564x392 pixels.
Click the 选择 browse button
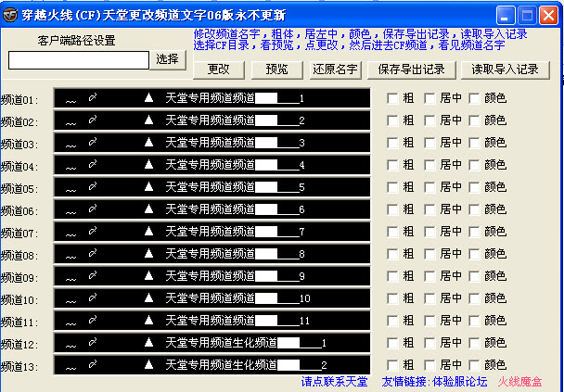(x=168, y=59)
